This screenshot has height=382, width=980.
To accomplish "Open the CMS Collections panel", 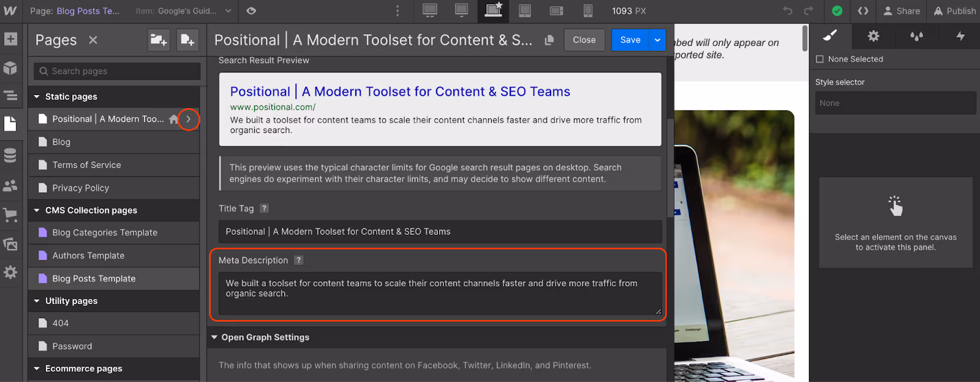I will click(x=10, y=155).
